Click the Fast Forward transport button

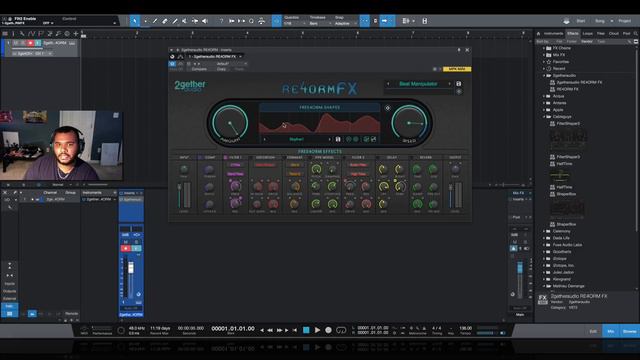point(280,330)
